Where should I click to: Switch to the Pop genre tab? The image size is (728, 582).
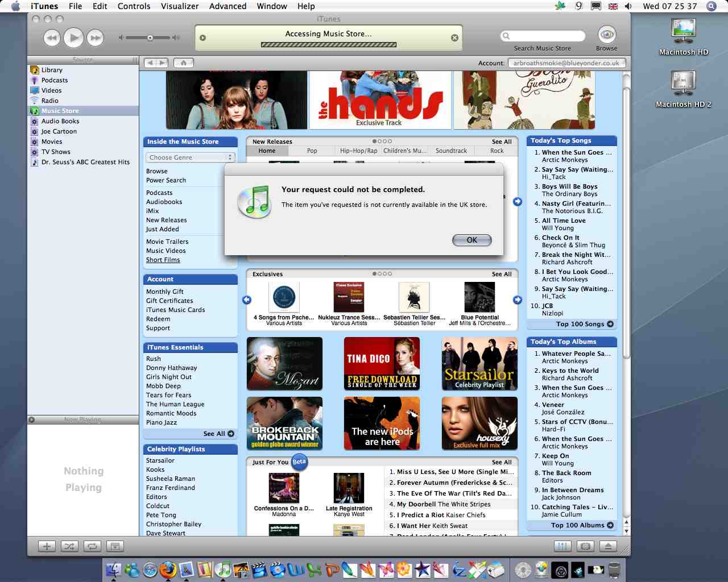tap(312, 151)
